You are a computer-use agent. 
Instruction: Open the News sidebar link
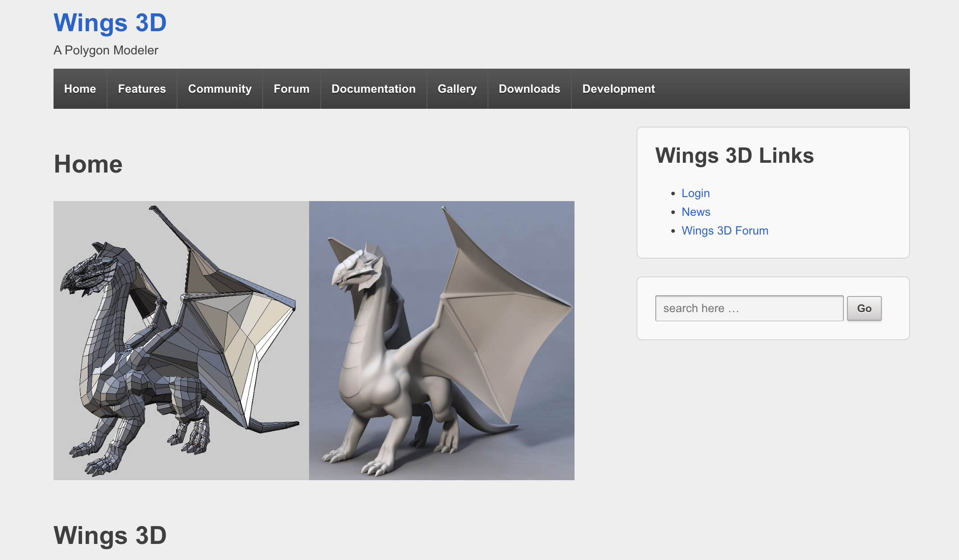click(695, 212)
